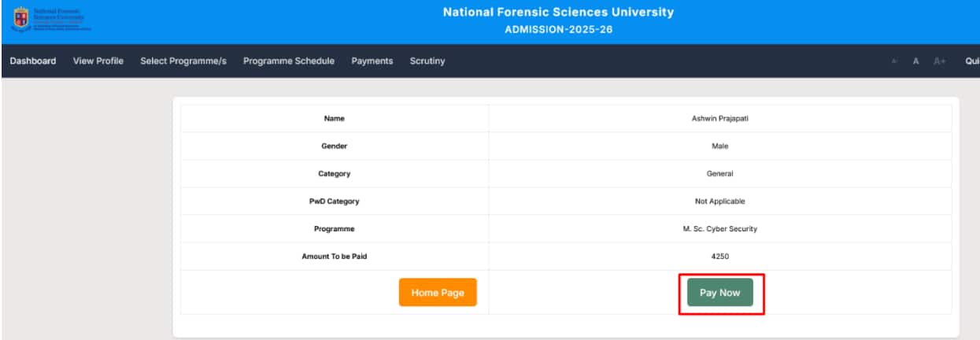Open the View Profile menu item
980x340 pixels.
click(98, 61)
